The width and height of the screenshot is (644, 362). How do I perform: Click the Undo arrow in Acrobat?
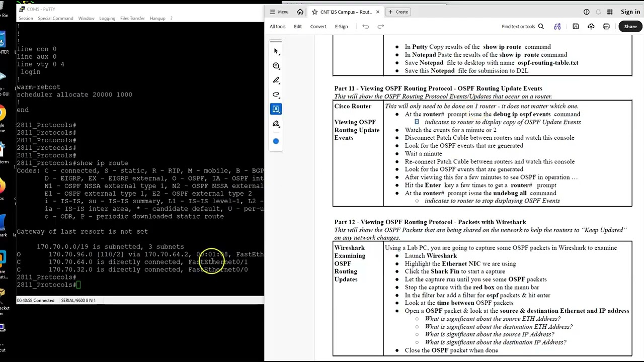(366, 27)
